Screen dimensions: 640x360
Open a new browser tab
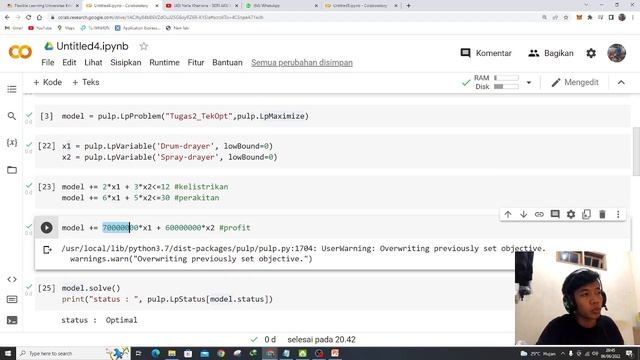408,6
